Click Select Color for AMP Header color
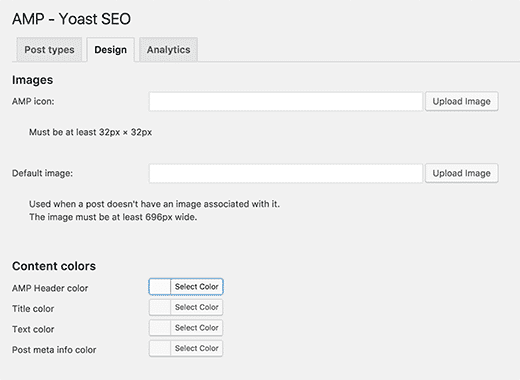This screenshot has width=520, height=380. 197,287
